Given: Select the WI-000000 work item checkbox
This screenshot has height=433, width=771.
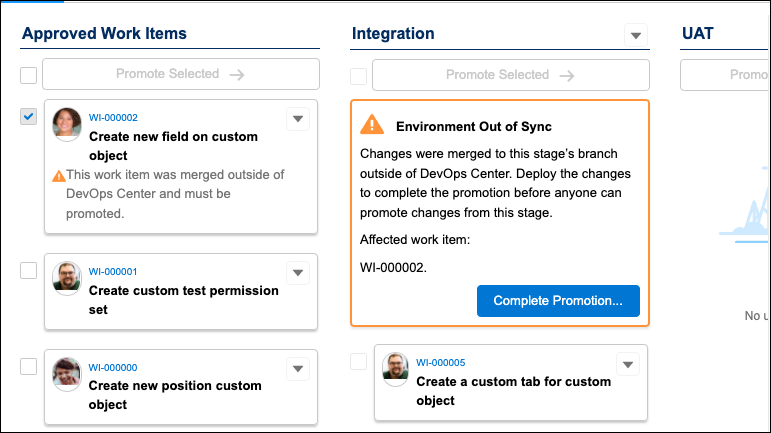Looking at the screenshot, I should [29, 366].
